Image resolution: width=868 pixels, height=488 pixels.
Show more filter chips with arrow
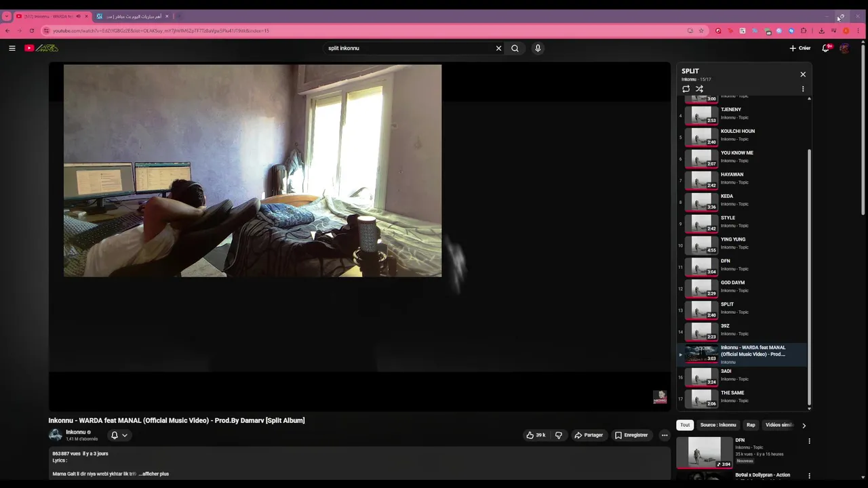click(x=804, y=426)
